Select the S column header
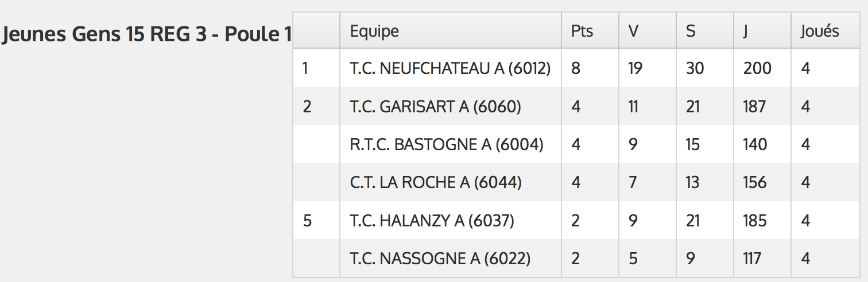The image size is (868, 282). 705,30
